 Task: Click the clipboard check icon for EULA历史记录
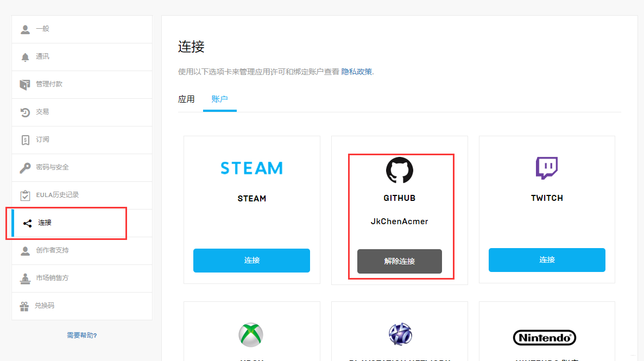click(x=25, y=195)
